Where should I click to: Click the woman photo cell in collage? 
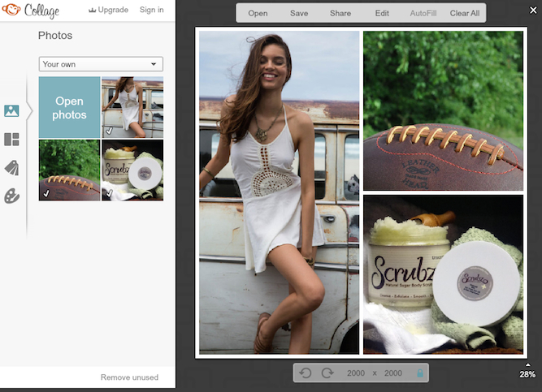280,192
